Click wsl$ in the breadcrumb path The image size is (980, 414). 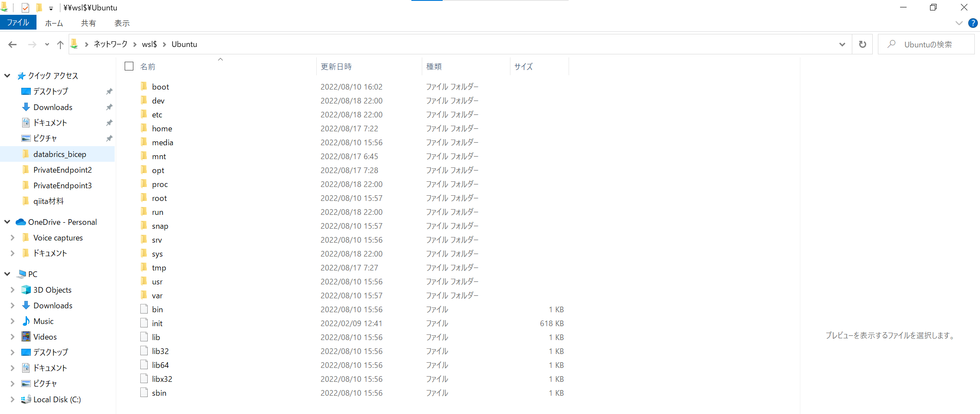click(149, 44)
